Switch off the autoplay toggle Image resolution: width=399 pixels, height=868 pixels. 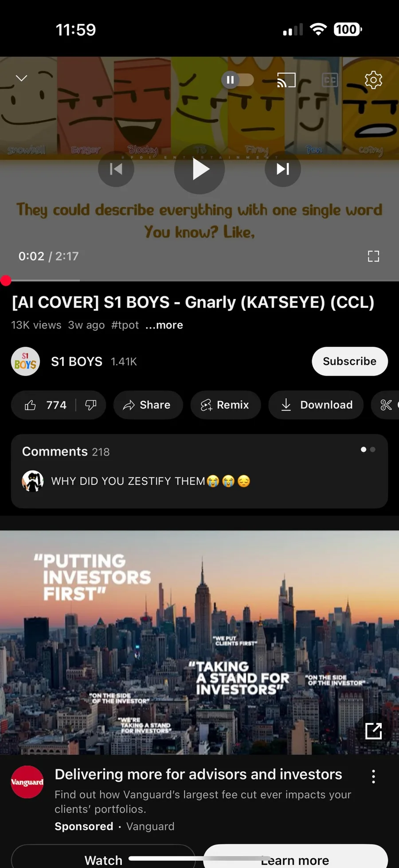click(238, 80)
